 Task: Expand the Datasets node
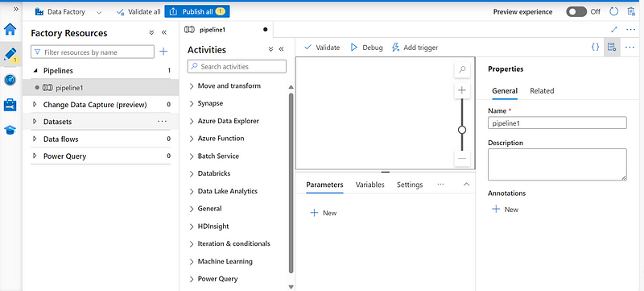pos(35,122)
